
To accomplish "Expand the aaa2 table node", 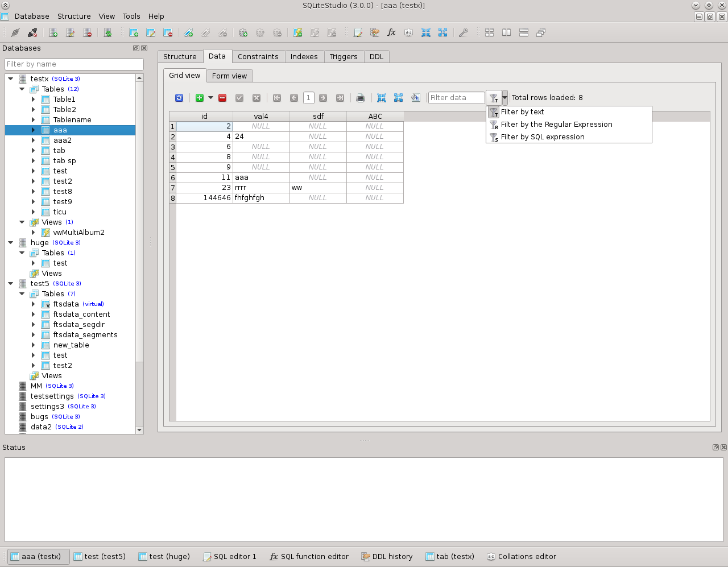I will (33, 140).
